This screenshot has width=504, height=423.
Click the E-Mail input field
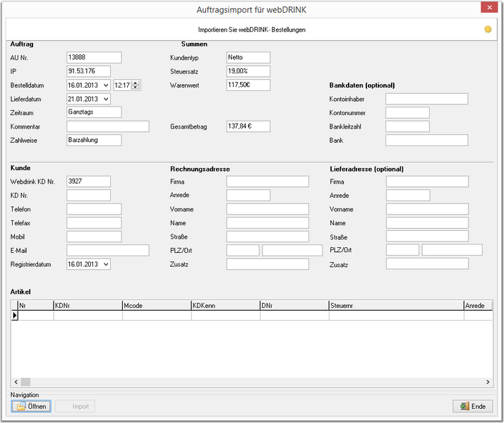pyautogui.click(x=108, y=251)
